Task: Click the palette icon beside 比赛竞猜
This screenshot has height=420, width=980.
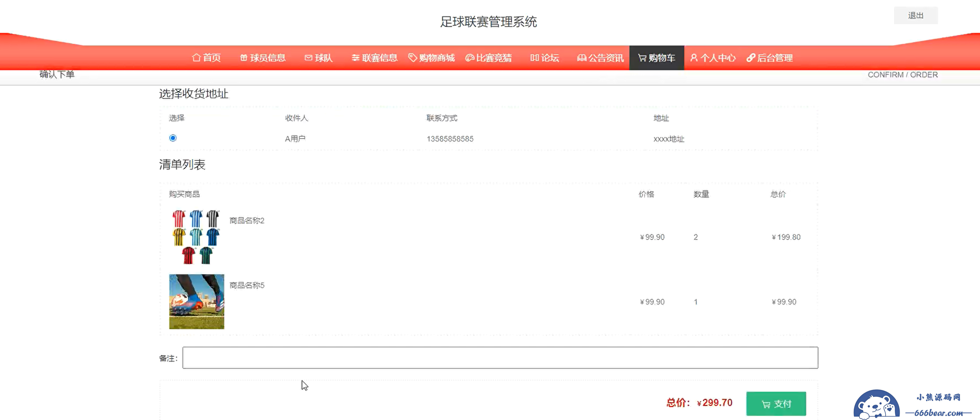Action: tap(470, 58)
